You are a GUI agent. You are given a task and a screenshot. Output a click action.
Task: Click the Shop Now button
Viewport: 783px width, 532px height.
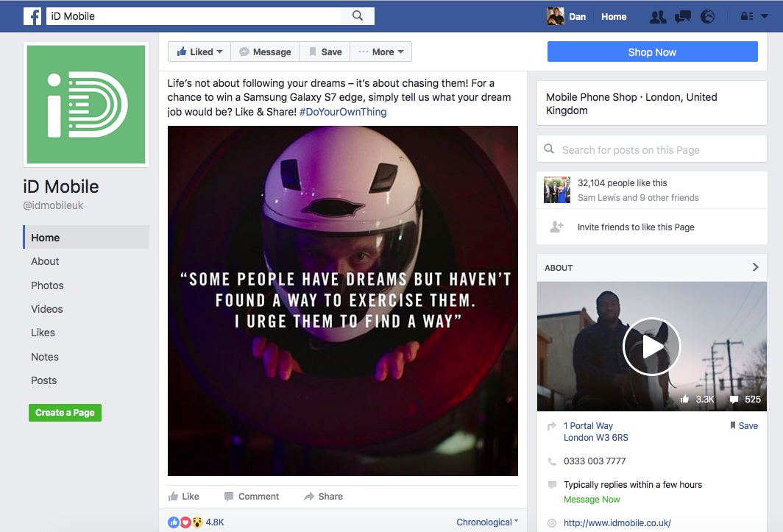(x=652, y=52)
